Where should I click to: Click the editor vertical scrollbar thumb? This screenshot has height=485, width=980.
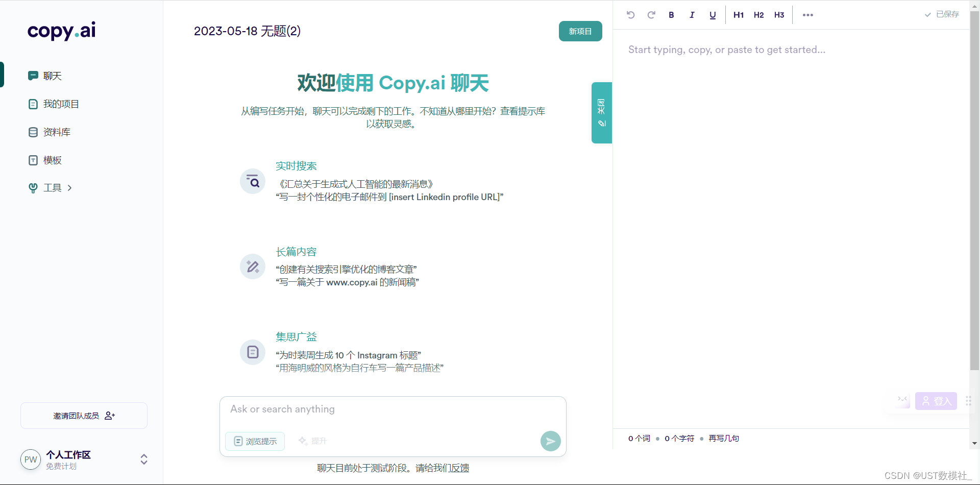[x=974, y=191]
